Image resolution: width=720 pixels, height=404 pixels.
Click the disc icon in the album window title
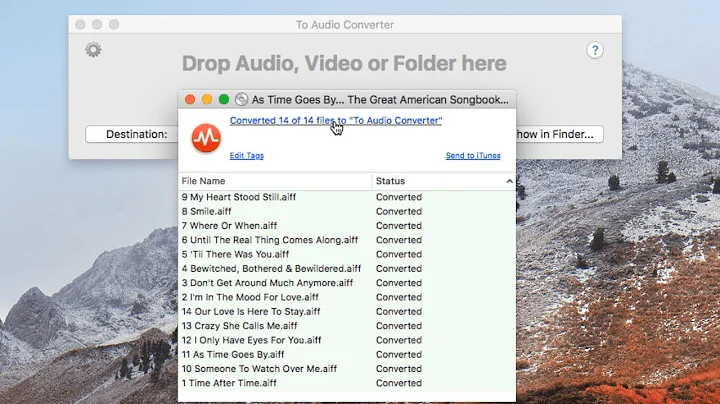(241, 99)
